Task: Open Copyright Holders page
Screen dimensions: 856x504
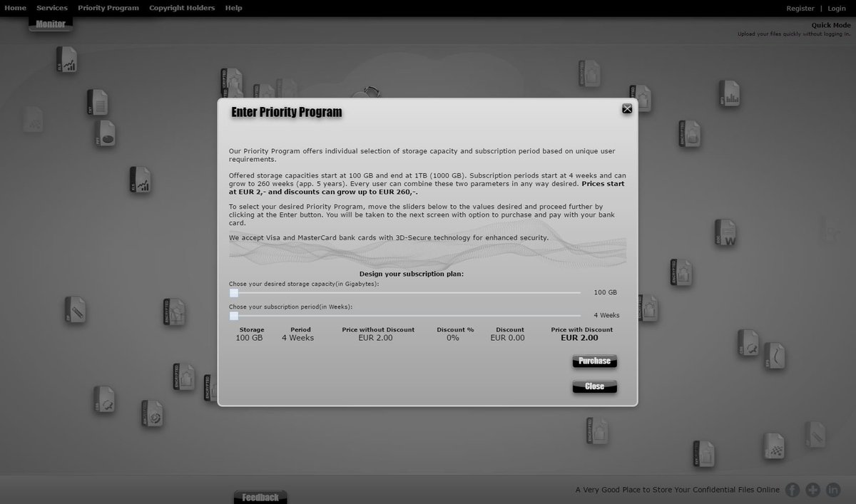Action: [182, 8]
